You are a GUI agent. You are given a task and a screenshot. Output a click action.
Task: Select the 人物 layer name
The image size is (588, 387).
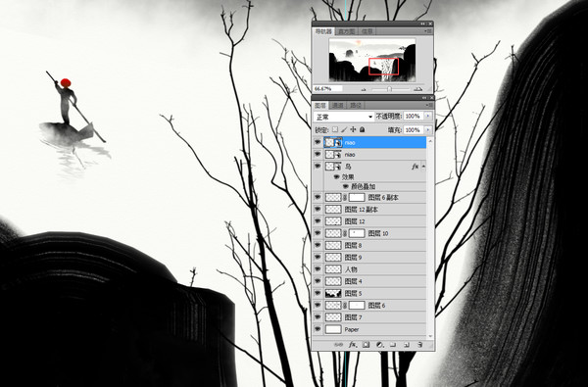point(351,269)
